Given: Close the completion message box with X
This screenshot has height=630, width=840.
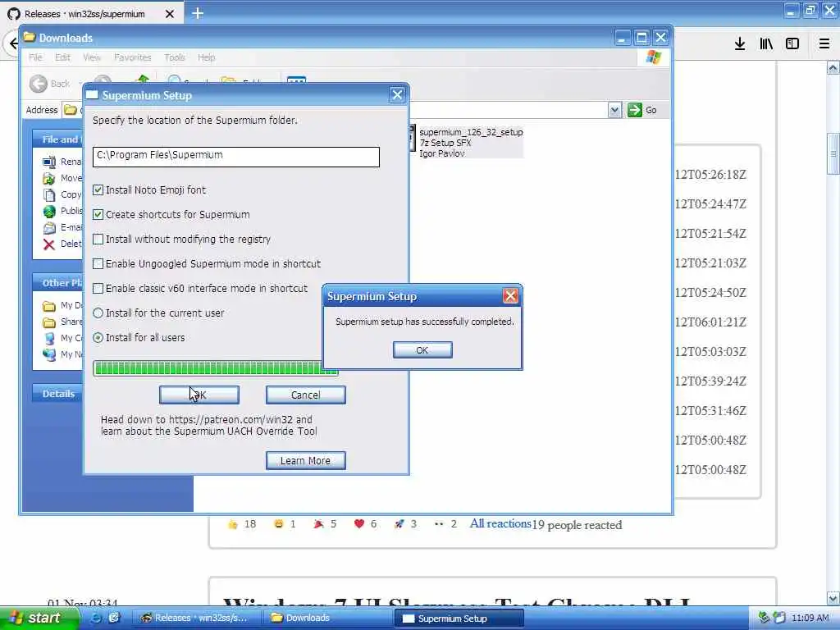Looking at the screenshot, I should [510, 295].
